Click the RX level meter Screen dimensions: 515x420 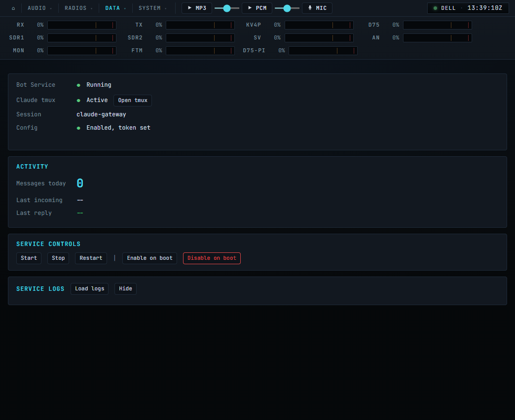click(82, 25)
